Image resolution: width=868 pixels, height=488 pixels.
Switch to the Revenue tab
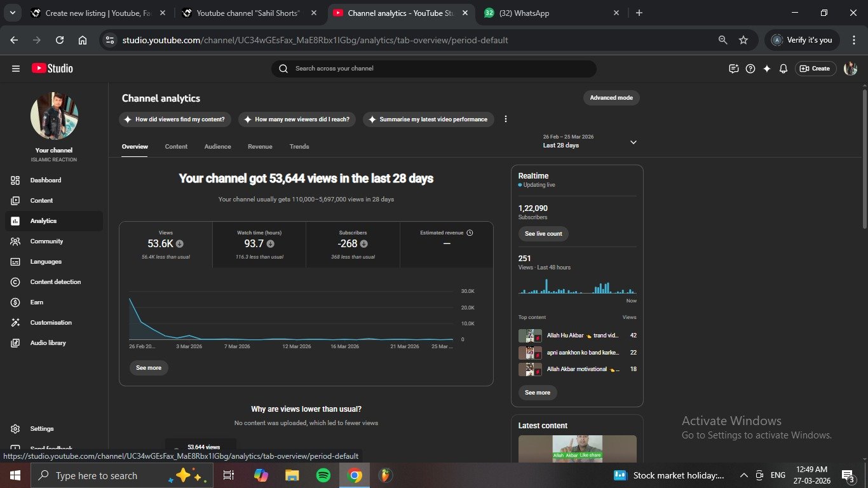(x=260, y=147)
